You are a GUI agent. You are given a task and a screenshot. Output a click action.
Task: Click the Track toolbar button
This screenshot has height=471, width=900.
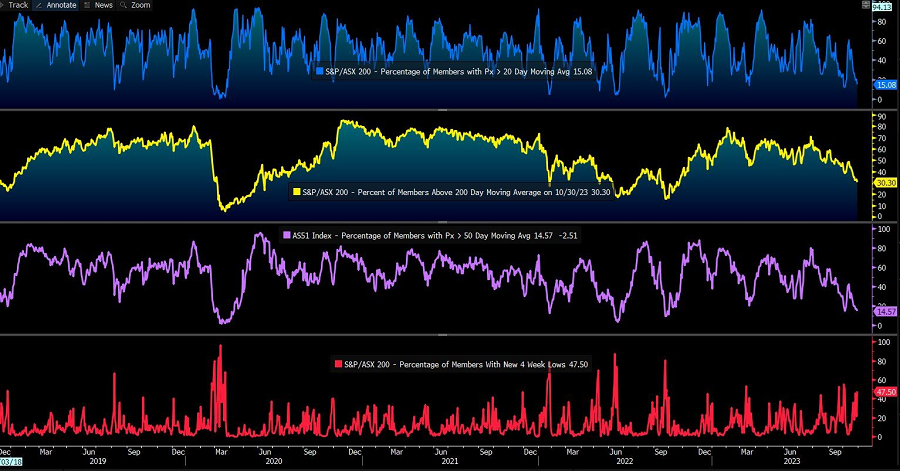(x=18, y=5)
